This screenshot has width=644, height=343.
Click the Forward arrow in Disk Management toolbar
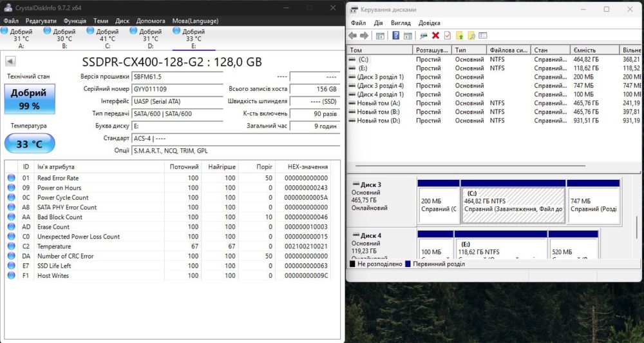tap(364, 35)
